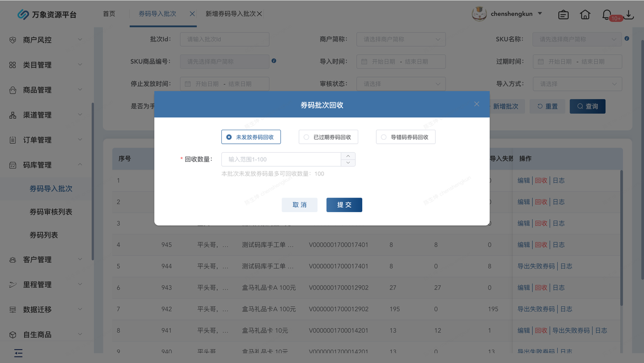Image resolution: width=644 pixels, height=363 pixels.
Task: Click the 新增批次 button
Action: pyautogui.click(x=505, y=106)
